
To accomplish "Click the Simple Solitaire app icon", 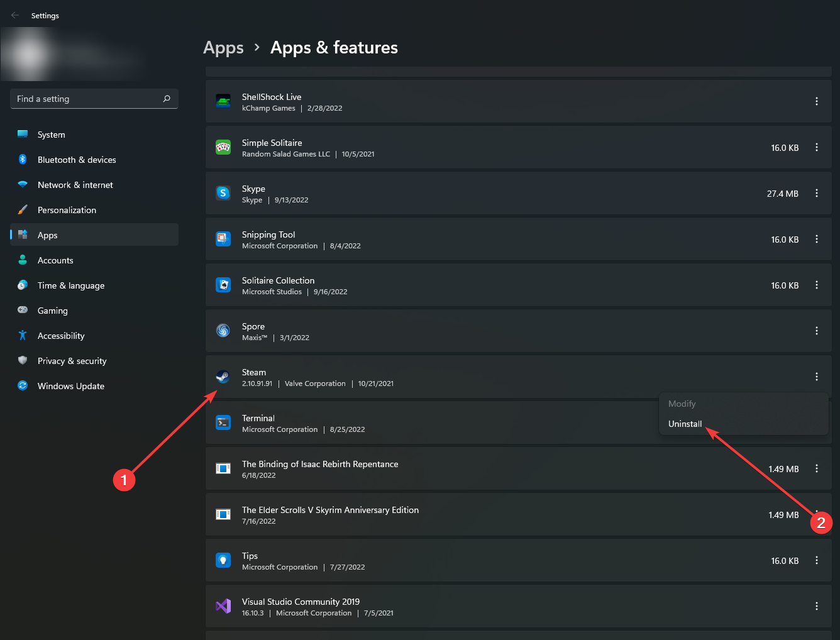I will (223, 147).
